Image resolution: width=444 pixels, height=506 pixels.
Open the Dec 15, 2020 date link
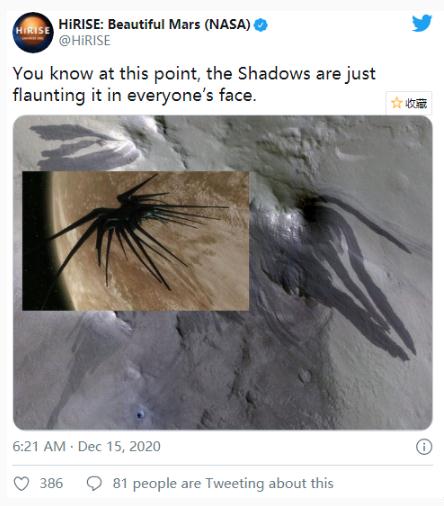pos(119,446)
